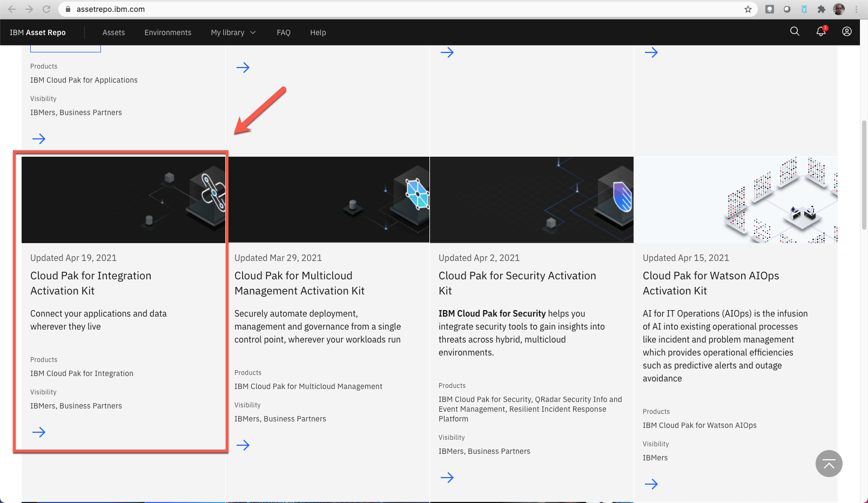Viewport: 868px width, 503px height.
Task: Go back using the browser back arrow
Action: [11, 9]
